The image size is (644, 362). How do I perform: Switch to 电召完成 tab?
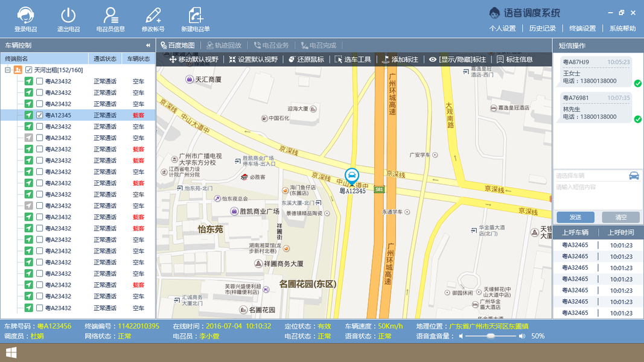click(319, 46)
